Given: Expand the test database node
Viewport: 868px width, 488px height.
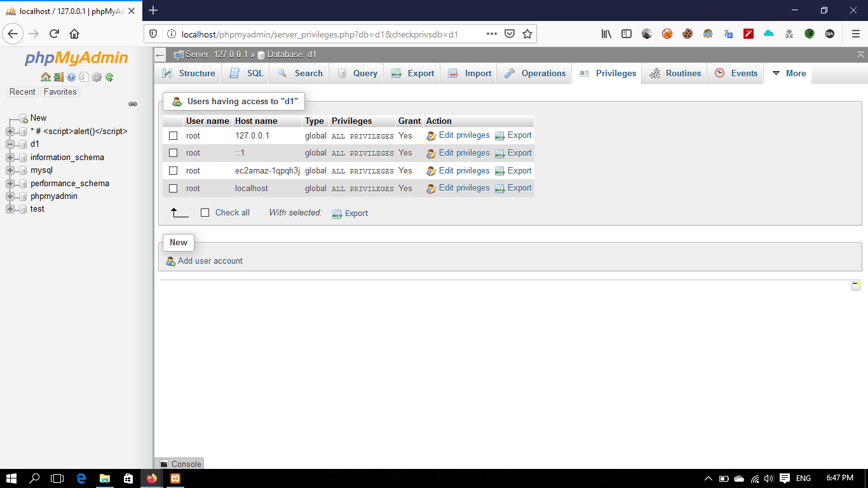Looking at the screenshot, I should [9, 208].
